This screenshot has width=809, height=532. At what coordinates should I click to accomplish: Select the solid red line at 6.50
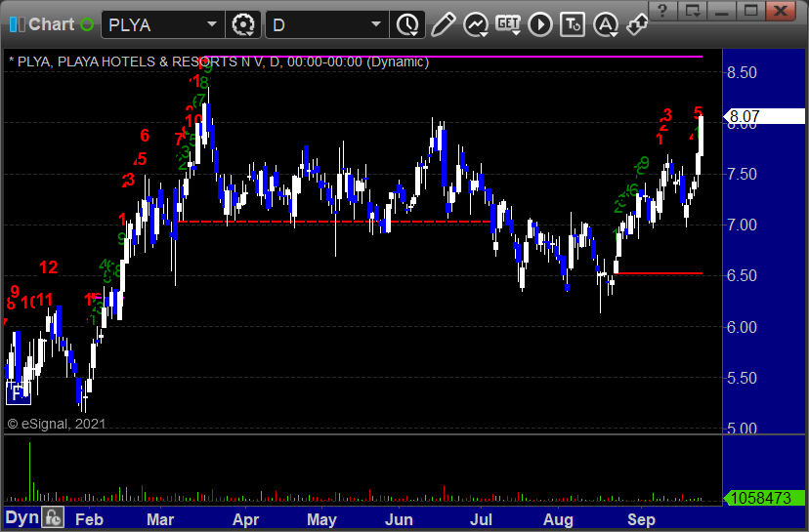pyautogui.click(x=659, y=273)
